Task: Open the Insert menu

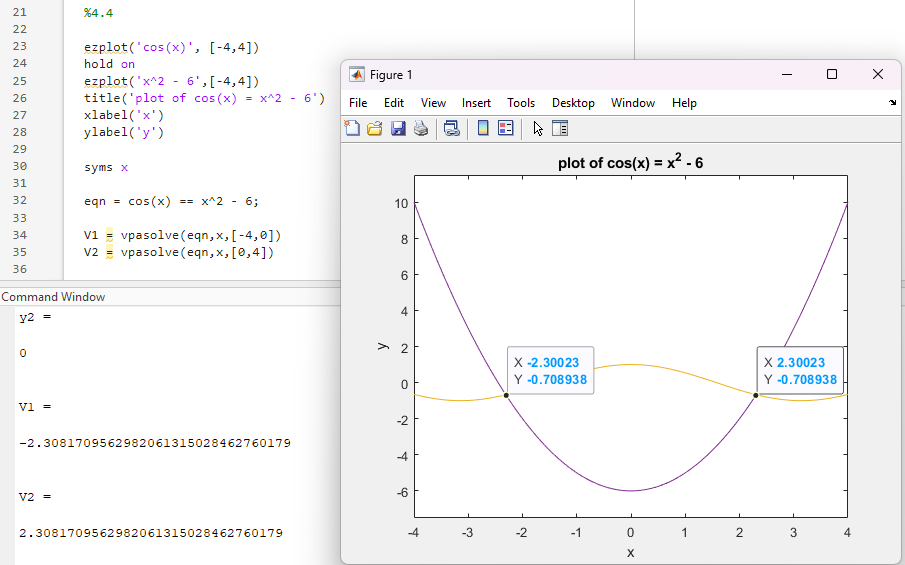Action: click(476, 103)
